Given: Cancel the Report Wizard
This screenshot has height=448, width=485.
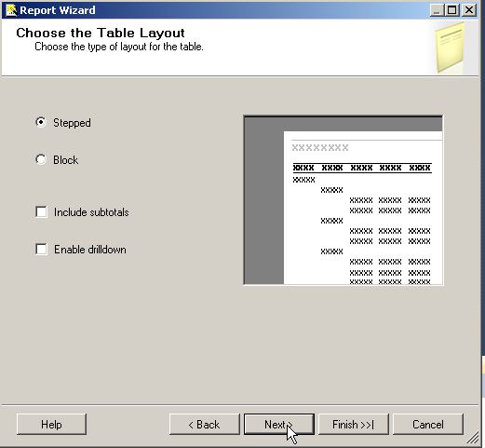Looking at the screenshot, I should pos(428,424).
